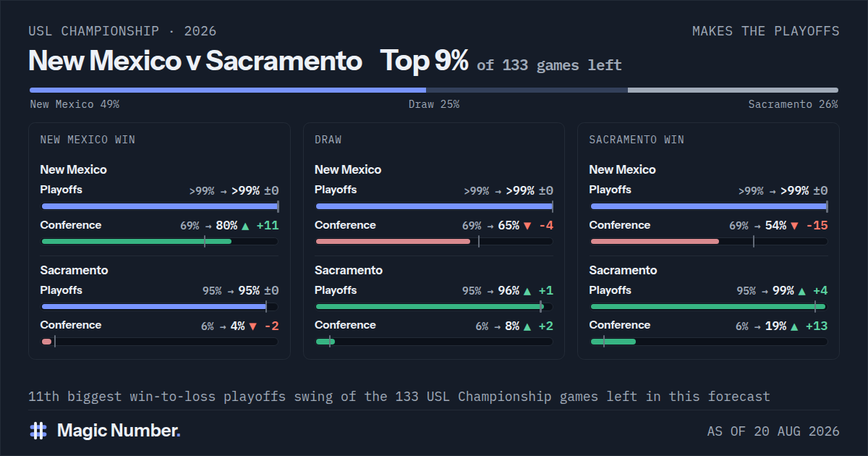Click the Magic Number hash logo icon
This screenshot has height=456, width=868.
(38, 431)
